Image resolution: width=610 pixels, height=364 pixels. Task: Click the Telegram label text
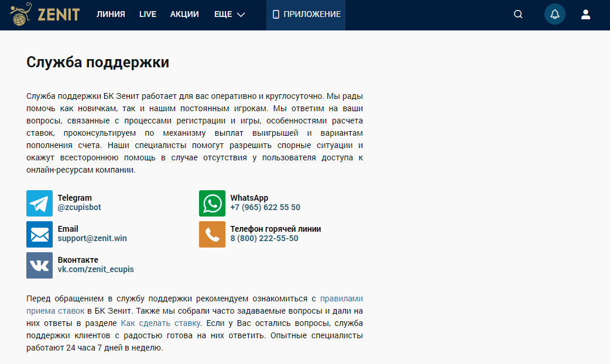click(x=75, y=198)
